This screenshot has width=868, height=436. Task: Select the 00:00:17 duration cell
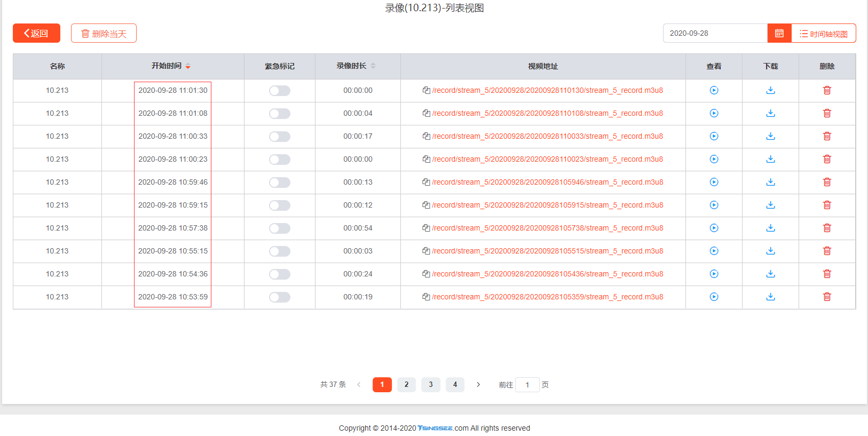pyautogui.click(x=358, y=136)
